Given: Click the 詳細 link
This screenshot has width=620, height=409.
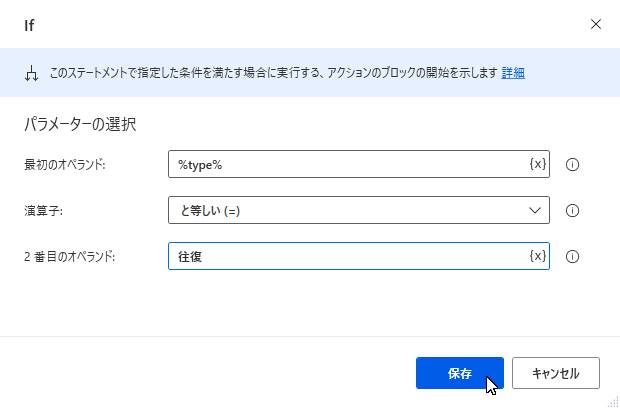Looking at the screenshot, I should click(x=513, y=73).
